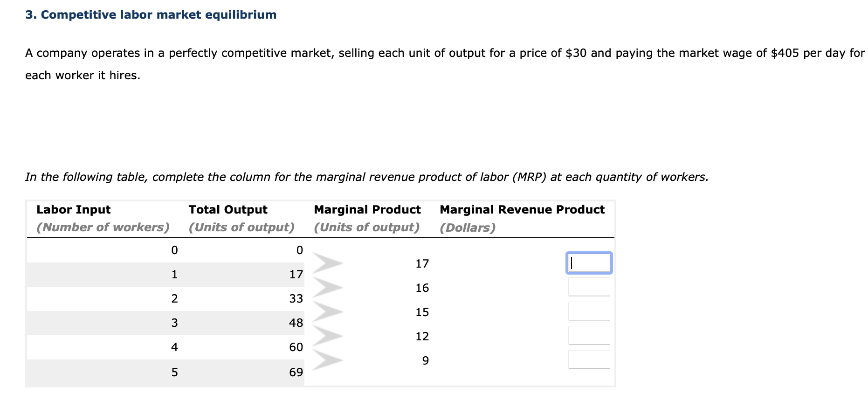
Task: Click the heading Competitive labor market equilibrium
Action: click(150, 14)
